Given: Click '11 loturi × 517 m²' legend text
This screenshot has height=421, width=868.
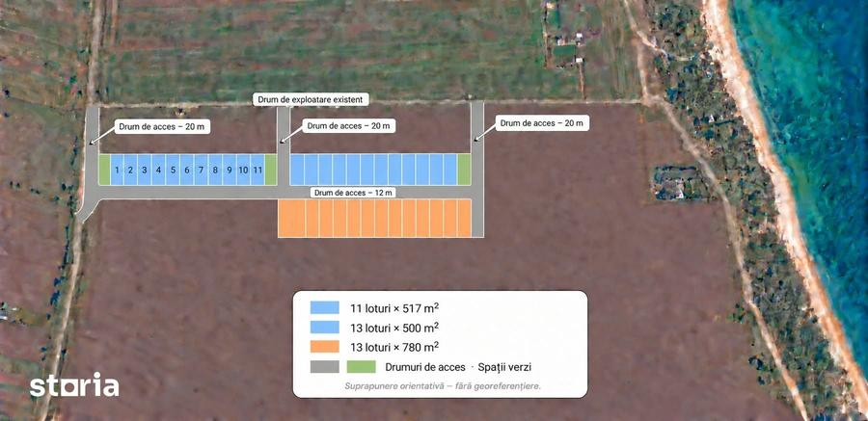Looking at the screenshot, I should click(394, 306).
